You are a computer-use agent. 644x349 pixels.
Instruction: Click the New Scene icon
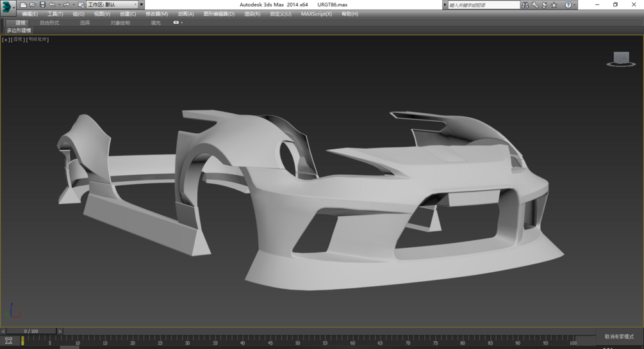(x=24, y=4)
